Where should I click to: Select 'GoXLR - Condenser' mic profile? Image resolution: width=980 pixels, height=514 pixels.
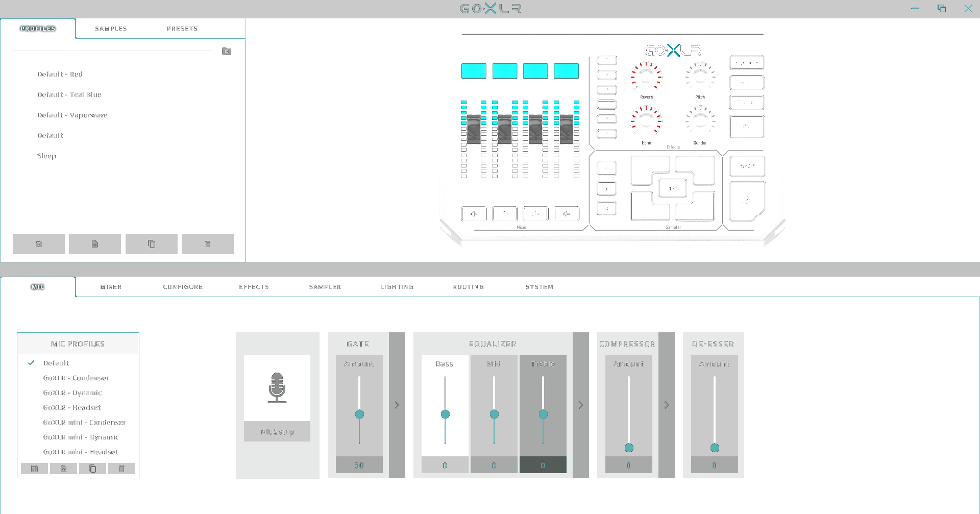[x=76, y=378]
